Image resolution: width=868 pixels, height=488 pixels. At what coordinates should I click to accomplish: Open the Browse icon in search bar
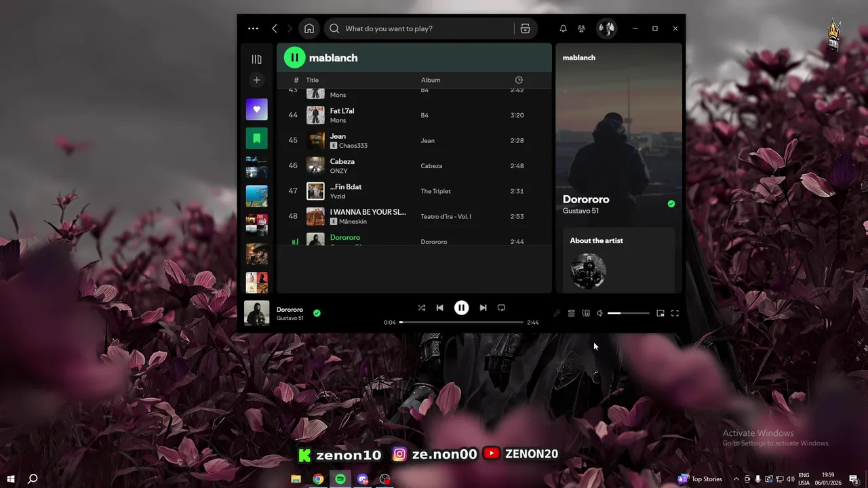(x=525, y=28)
